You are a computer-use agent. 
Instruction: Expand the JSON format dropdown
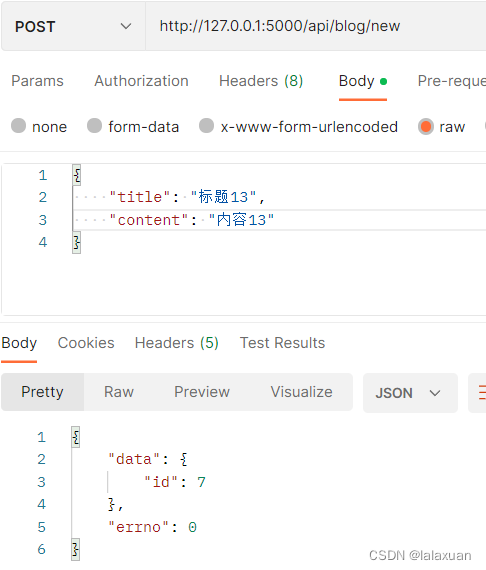410,393
